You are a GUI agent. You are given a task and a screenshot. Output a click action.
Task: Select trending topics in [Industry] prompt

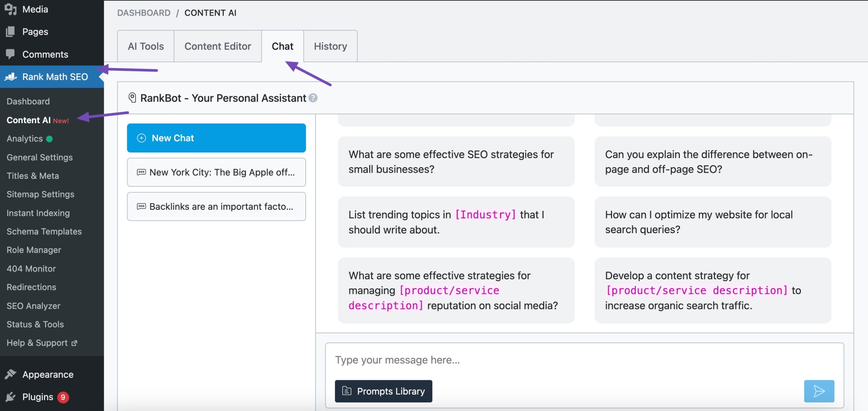point(456,222)
